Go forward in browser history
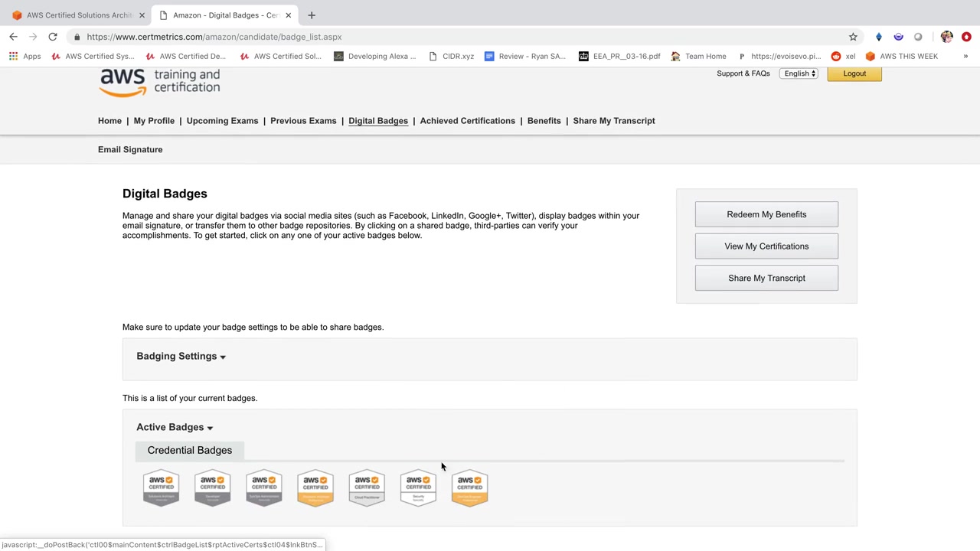This screenshot has width=980, height=551. click(33, 37)
